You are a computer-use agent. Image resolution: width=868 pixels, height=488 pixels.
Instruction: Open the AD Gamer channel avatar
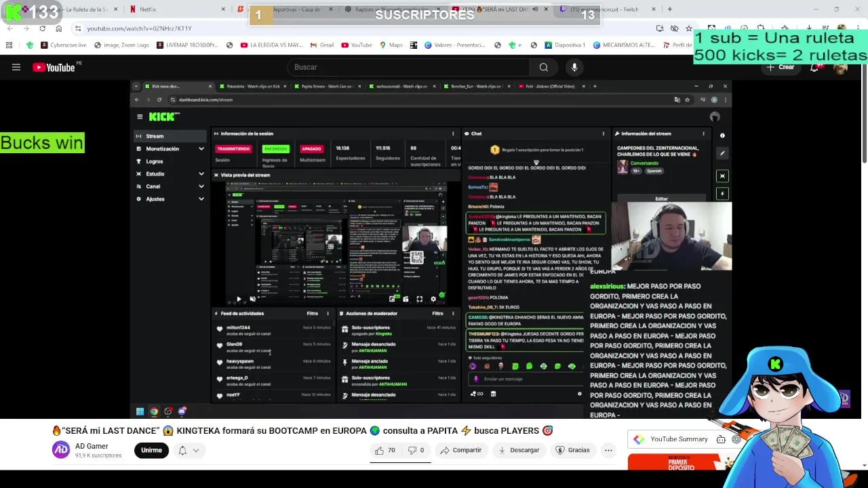[61, 450]
